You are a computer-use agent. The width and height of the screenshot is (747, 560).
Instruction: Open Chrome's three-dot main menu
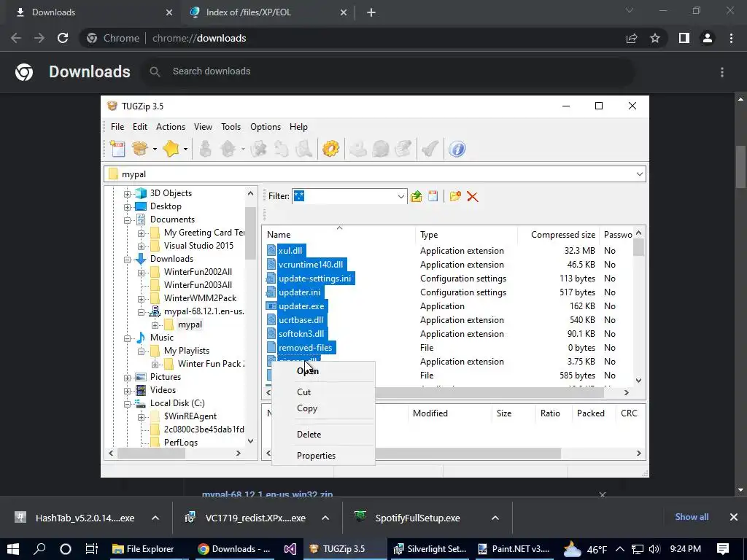(x=731, y=38)
